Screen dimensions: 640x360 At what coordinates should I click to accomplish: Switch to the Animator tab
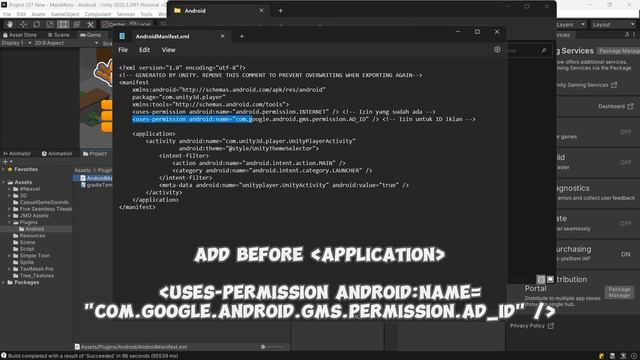click(x=17, y=154)
